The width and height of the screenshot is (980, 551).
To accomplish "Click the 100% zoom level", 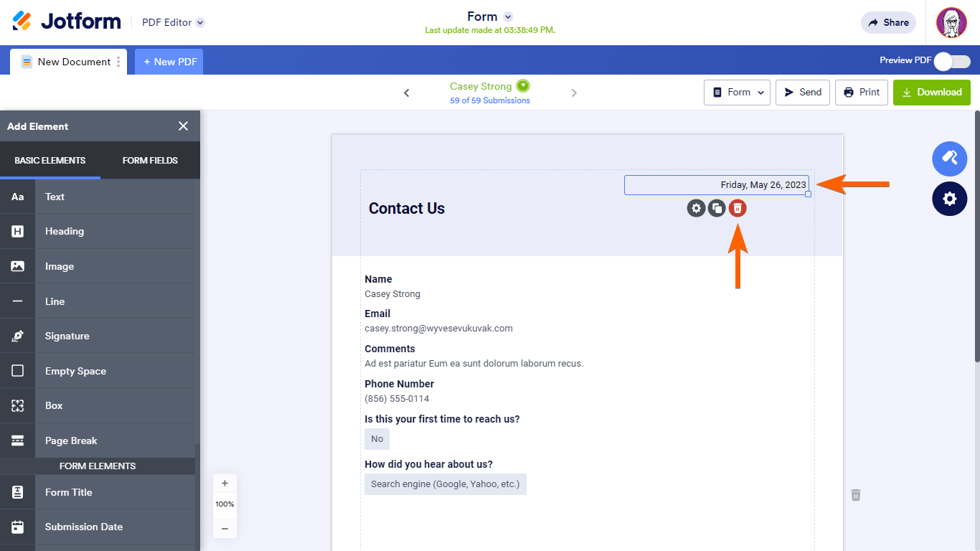I will pos(225,504).
